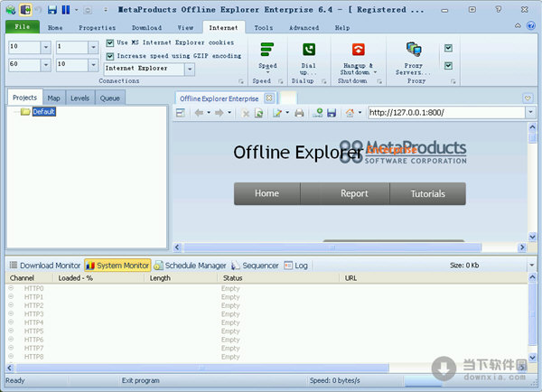The width and height of the screenshot is (542, 392).
Task: Click the Tutorials button on the page
Action: tap(428, 193)
